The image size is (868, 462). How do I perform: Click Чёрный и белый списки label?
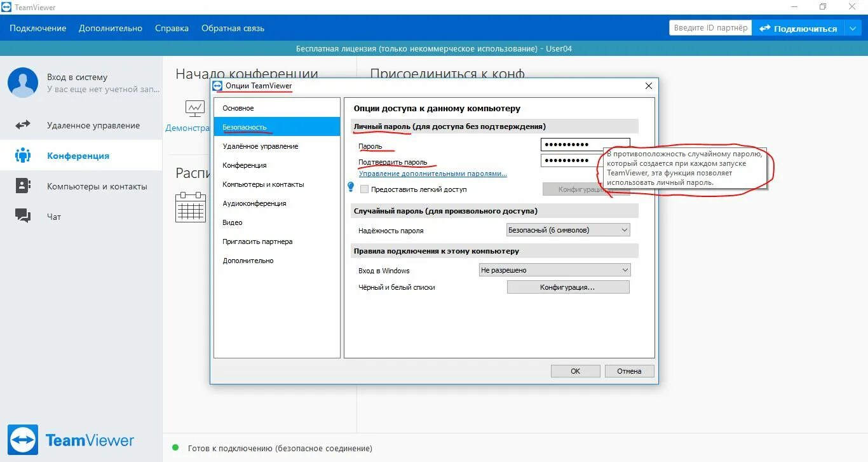(397, 287)
